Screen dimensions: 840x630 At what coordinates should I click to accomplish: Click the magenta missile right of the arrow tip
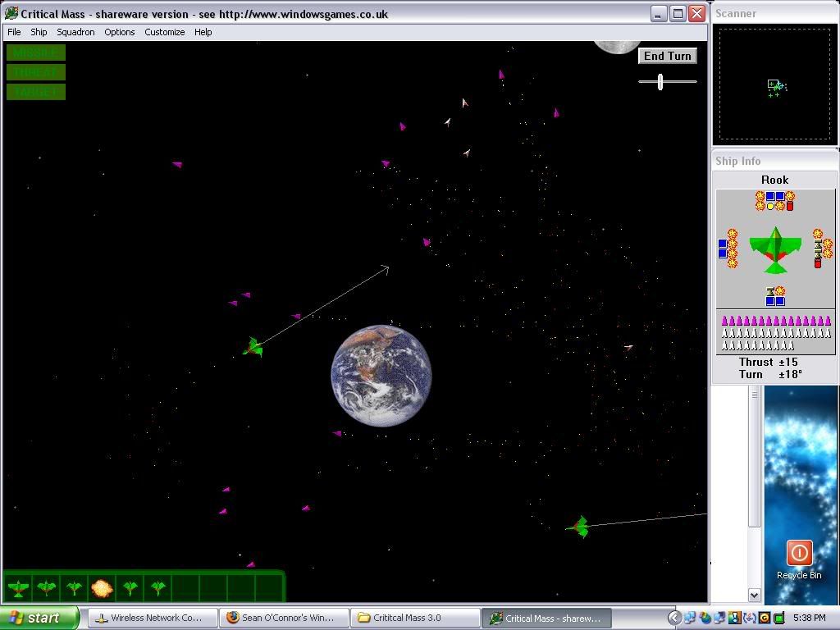point(427,242)
